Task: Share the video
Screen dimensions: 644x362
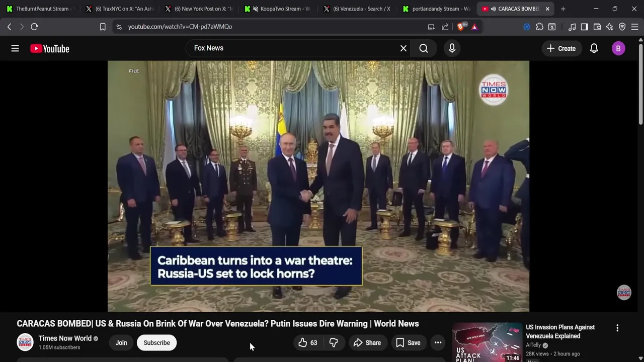Action: [367, 342]
